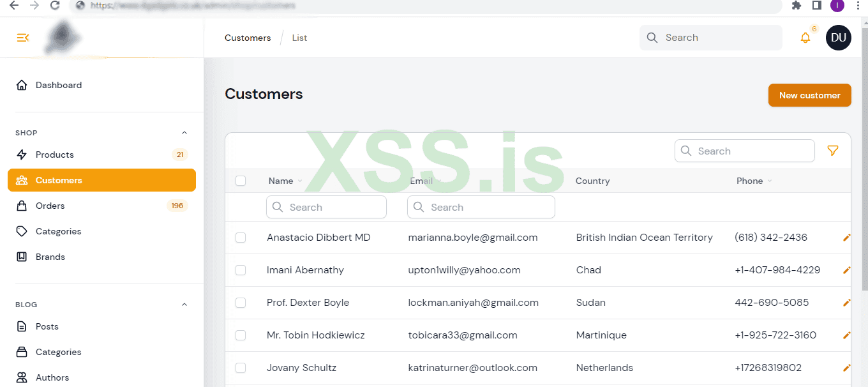The image size is (868, 387).
Task: Click the name Prof. Dexter Boyle
Action: point(308,303)
